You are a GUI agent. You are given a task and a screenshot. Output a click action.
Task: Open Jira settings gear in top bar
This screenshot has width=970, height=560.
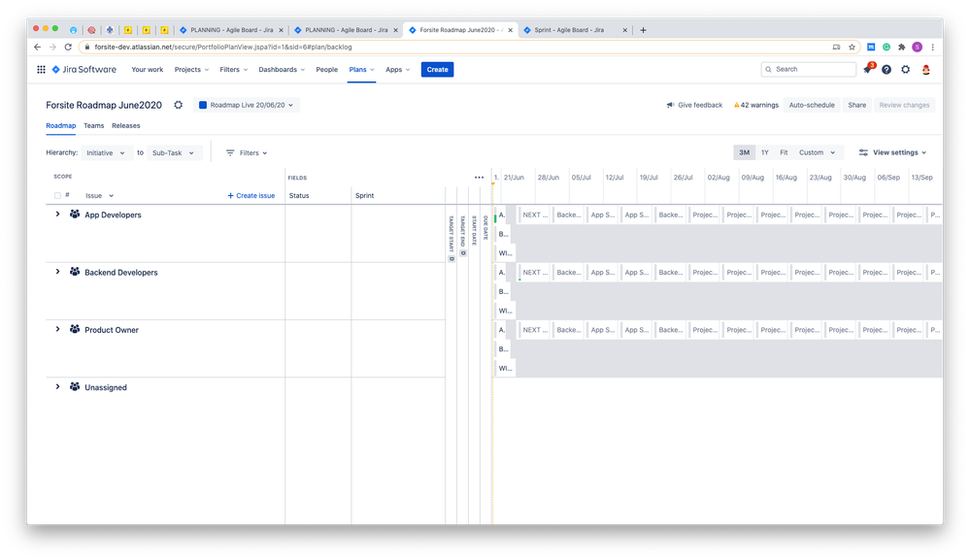906,70
